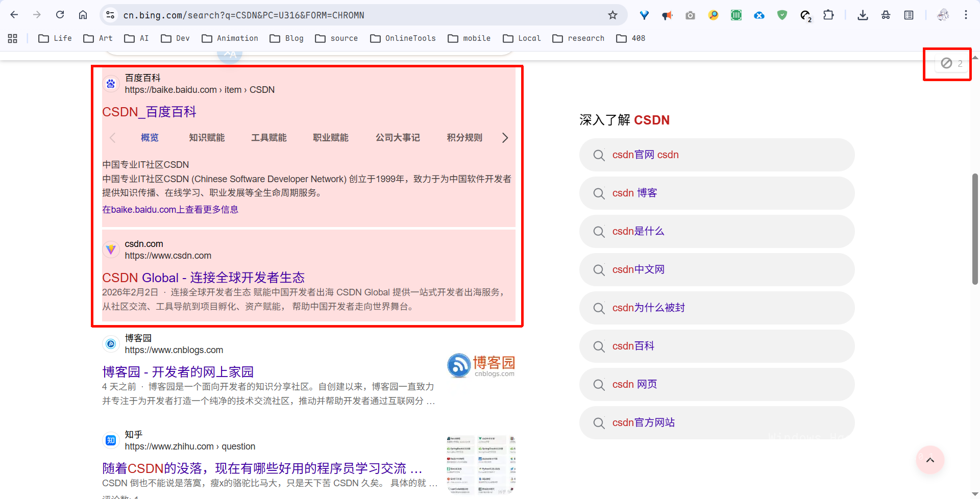Click the camera screenshot extension icon
Image resolution: width=980 pixels, height=499 pixels.
pyautogui.click(x=690, y=15)
